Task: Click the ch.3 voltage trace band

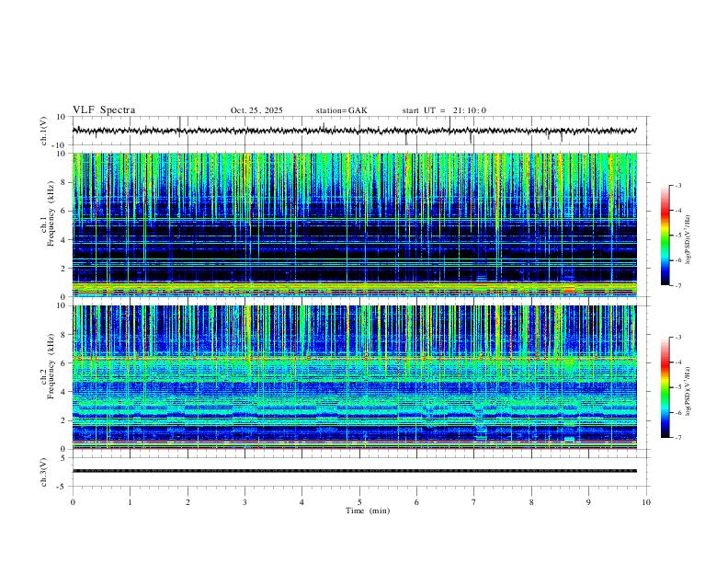Action: click(354, 471)
